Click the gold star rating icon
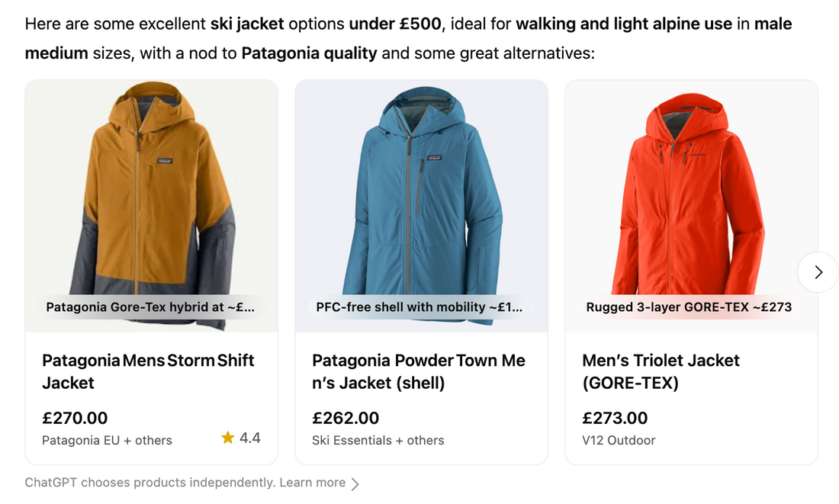 coord(227,438)
